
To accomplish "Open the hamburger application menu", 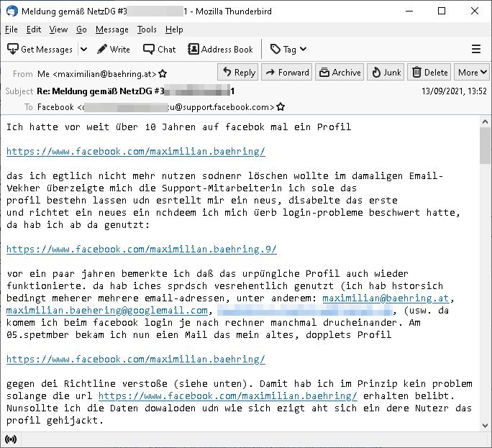I will 476,49.
